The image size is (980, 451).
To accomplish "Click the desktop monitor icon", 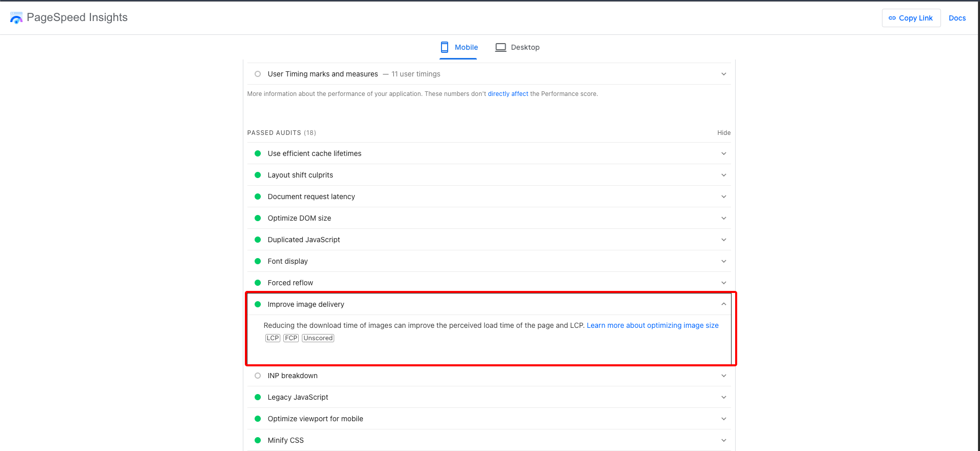I will click(x=501, y=47).
